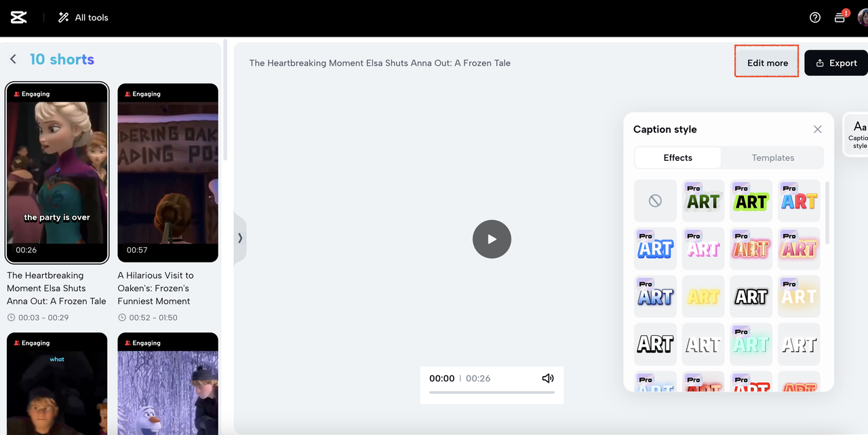
Task: Choose white ART on soft yellow glow
Action: pyautogui.click(x=799, y=296)
